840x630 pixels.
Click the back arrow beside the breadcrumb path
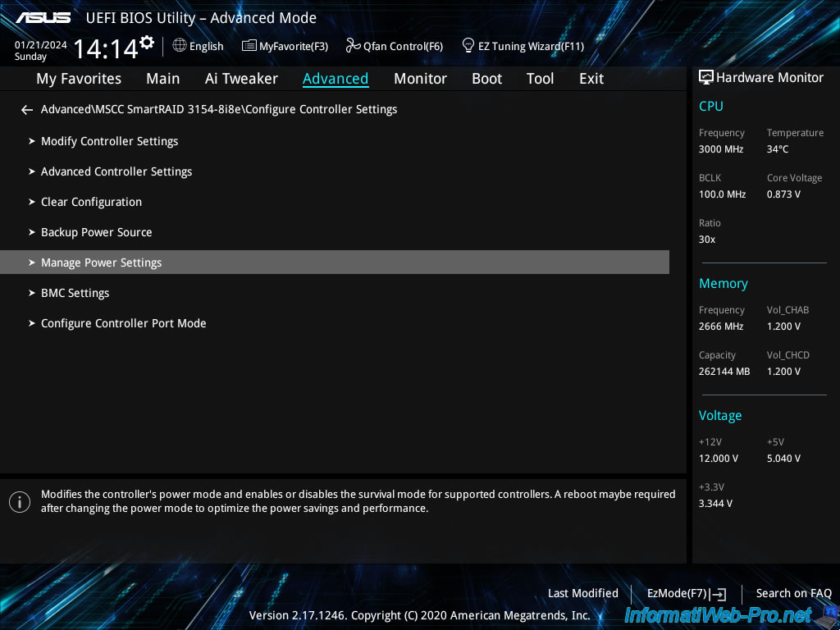(x=27, y=110)
